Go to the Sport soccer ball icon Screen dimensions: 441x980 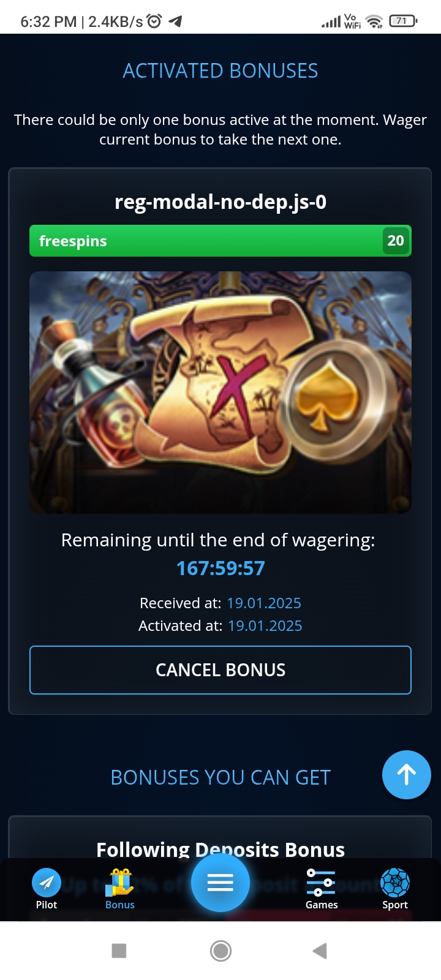[x=395, y=883]
